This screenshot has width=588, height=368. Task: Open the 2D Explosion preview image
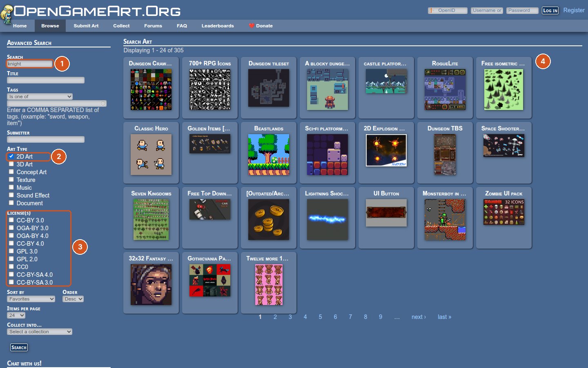386,150
